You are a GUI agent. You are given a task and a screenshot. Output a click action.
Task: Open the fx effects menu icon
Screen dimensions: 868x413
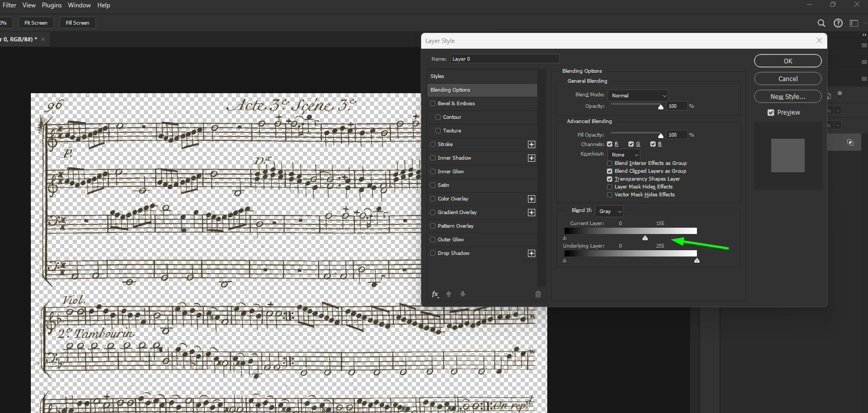(435, 294)
